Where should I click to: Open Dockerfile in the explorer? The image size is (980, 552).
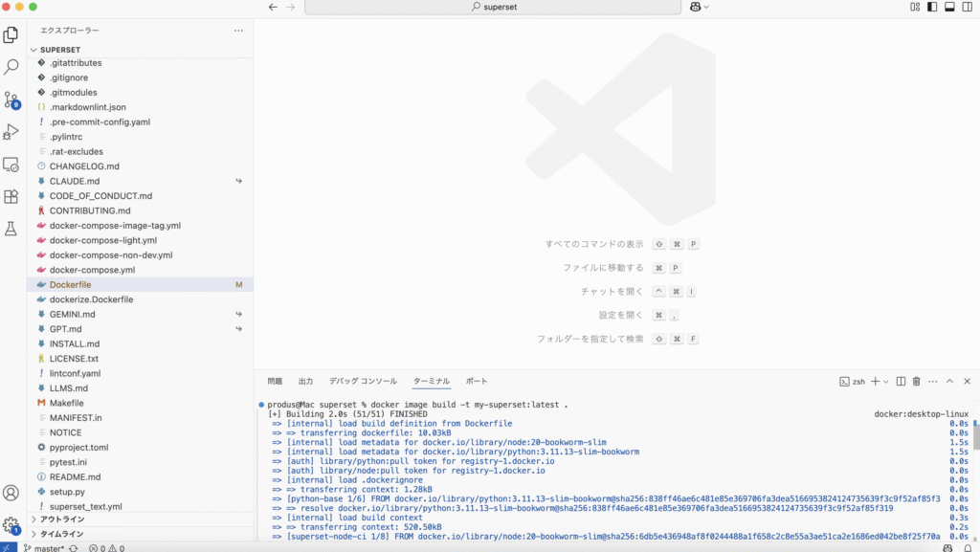pyautogui.click(x=70, y=285)
